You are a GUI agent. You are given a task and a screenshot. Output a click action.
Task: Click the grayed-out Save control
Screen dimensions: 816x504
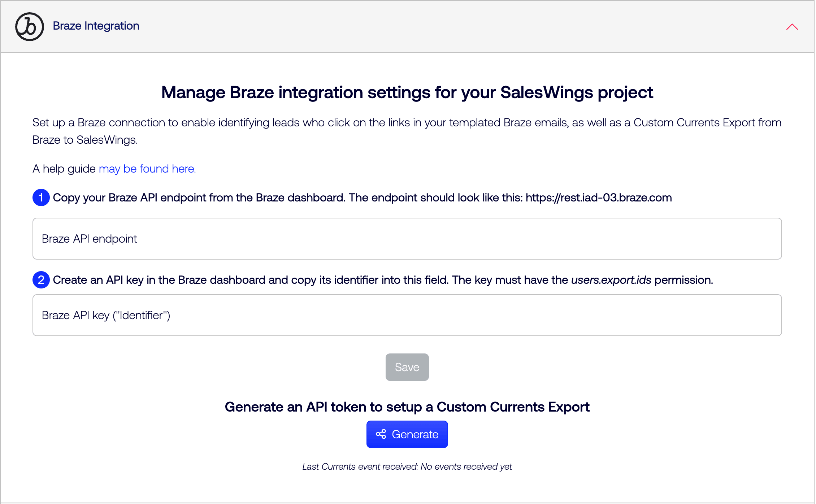click(x=407, y=367)
